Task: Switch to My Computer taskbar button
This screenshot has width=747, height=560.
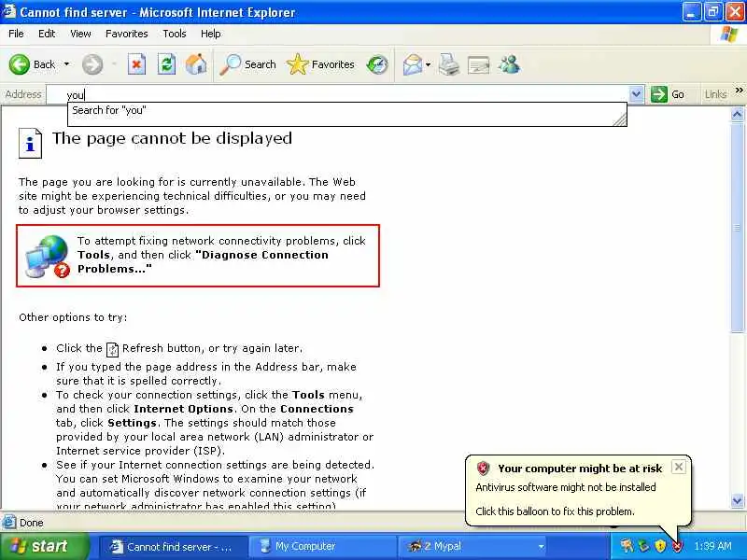Action: 322,547
